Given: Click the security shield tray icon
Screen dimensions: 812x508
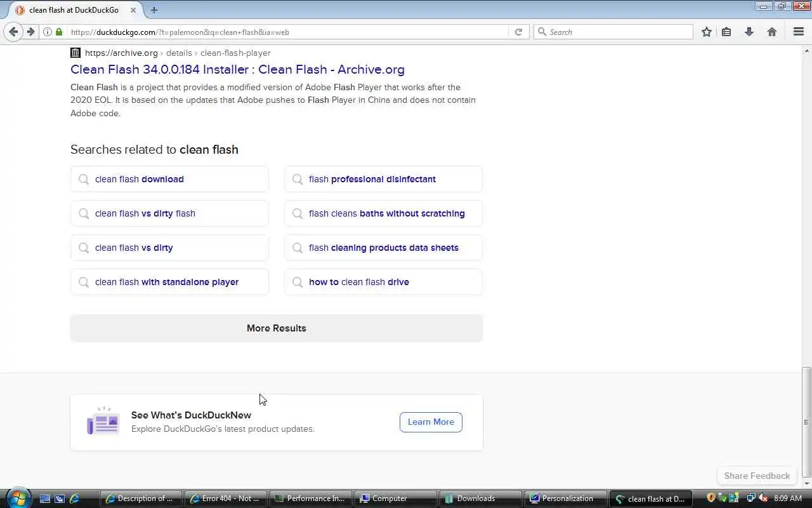Looking at the screenshot, I should coord(711,498).
